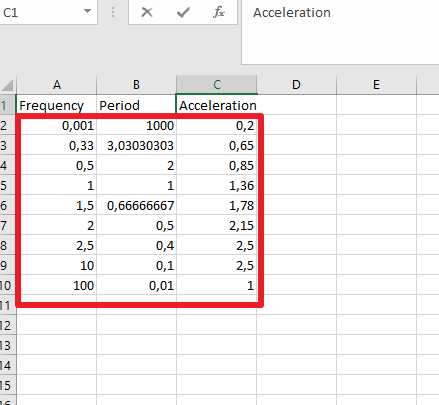The image size is (439, 405).
Task: Select all cells with the corner triangle
Action: point(8,85)
